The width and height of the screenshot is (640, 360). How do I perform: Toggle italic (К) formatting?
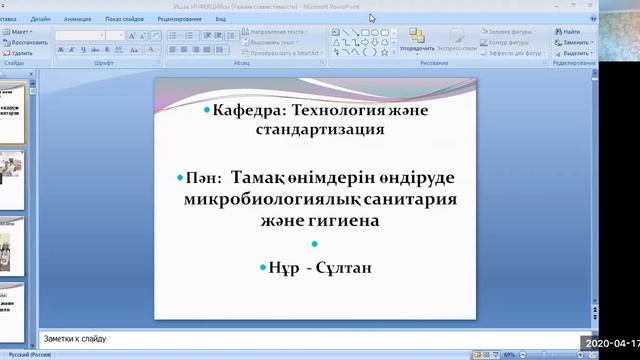point(72,50)
